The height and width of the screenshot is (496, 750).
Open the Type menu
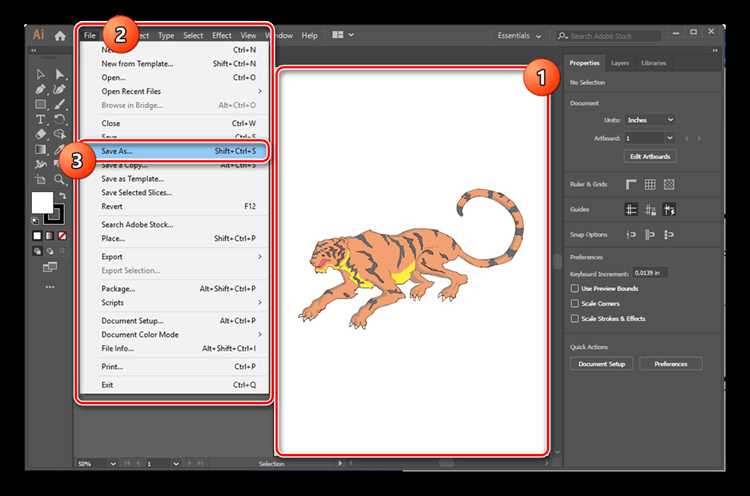tap(166, 35)
